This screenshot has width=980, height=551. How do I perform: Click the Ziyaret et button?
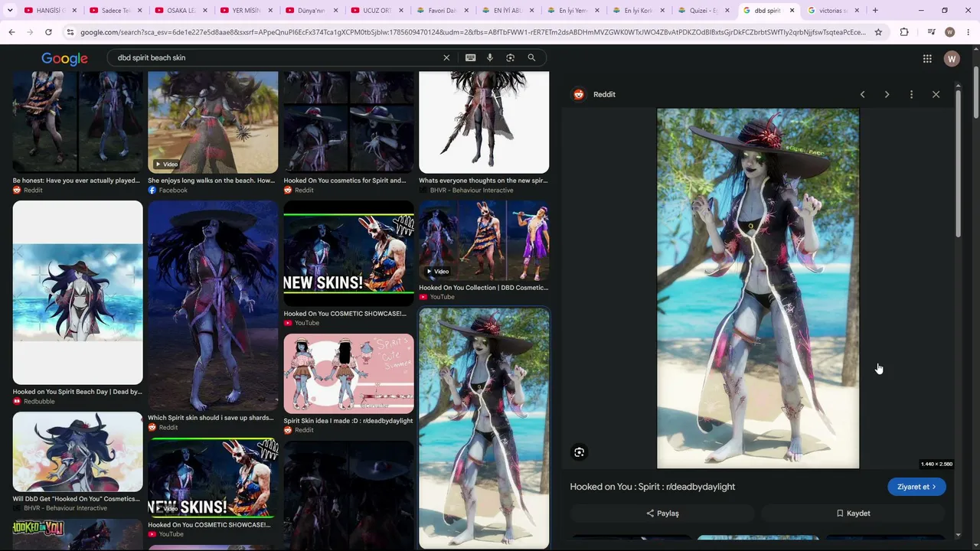coord(916,487)
